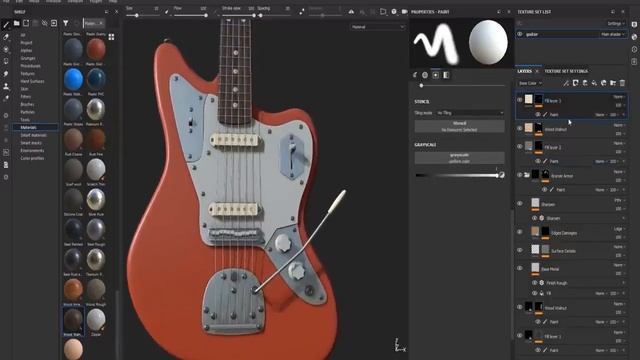Viewport: 640px width, 360px height.
Task: Select Brushes shelf category
Action: 27,104
